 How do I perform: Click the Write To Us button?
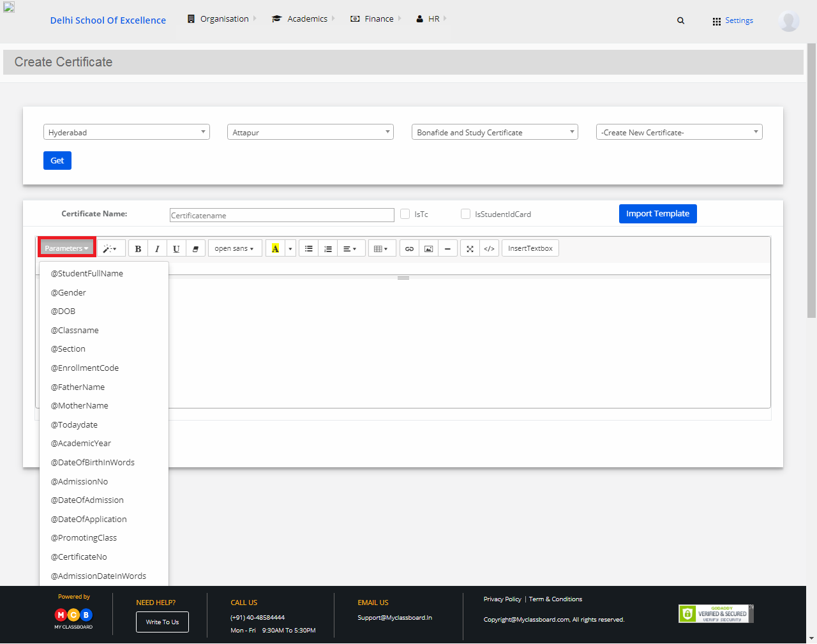pos(162,622)
